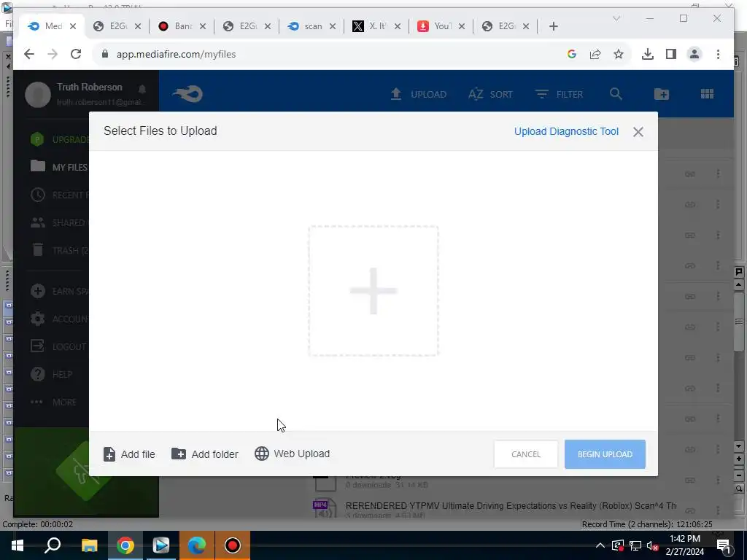Image resolution: width=747 pixels, height=560 pixels.
Task: Click the new folder icon in header
Action: 661,94
